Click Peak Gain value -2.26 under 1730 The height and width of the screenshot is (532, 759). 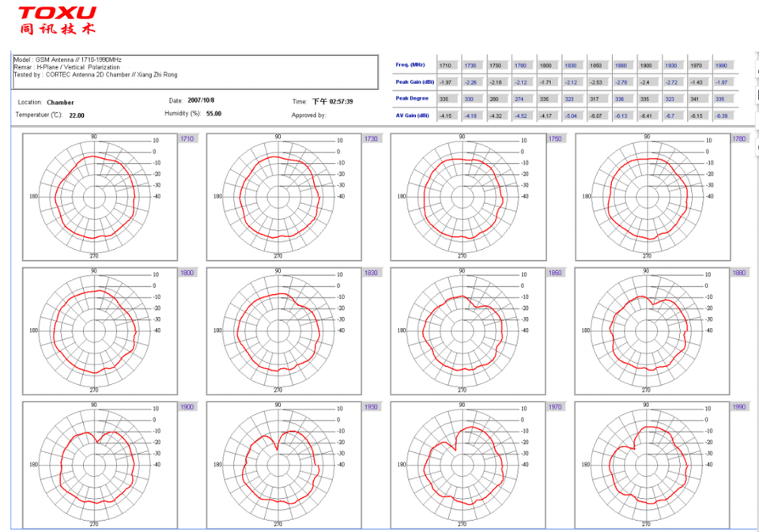474,82
